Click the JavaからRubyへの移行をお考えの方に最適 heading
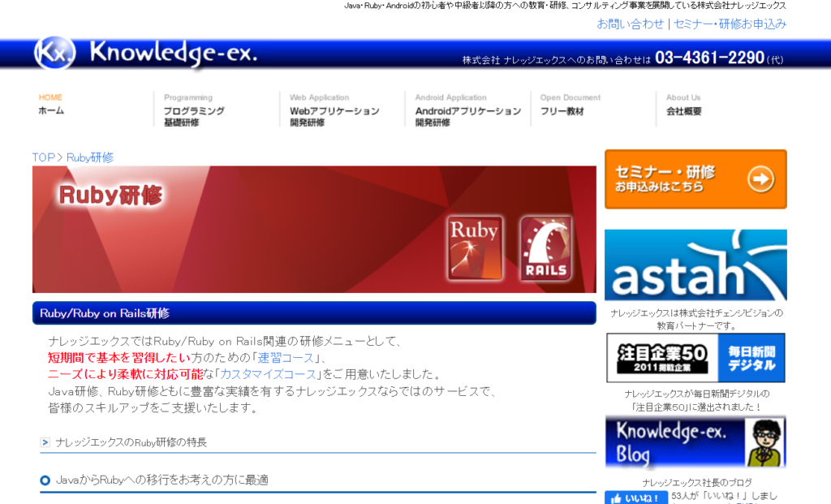The width and height of the screenshot is (831, 504). [162, 480]
